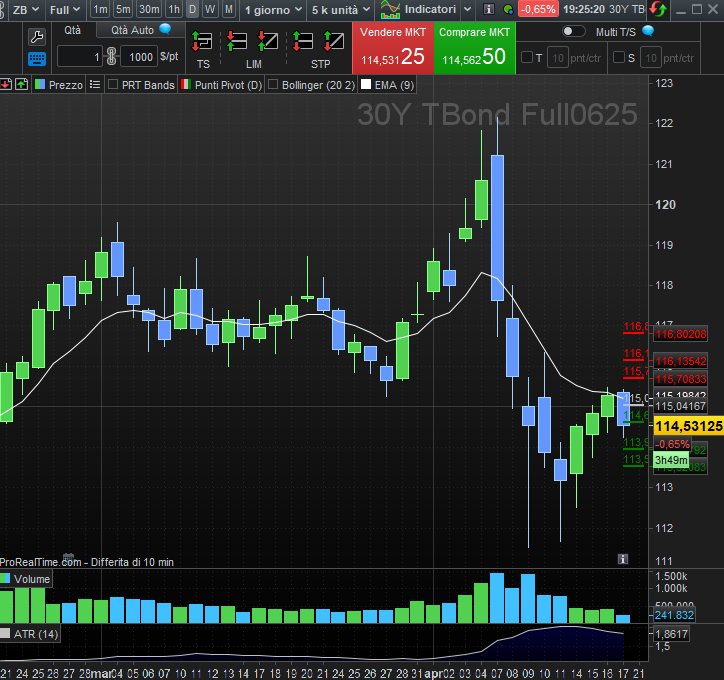Viewport: 724px width, 680px height.
Task: Click the Vendere MKT sell button
Action: (x=393, y=47)
